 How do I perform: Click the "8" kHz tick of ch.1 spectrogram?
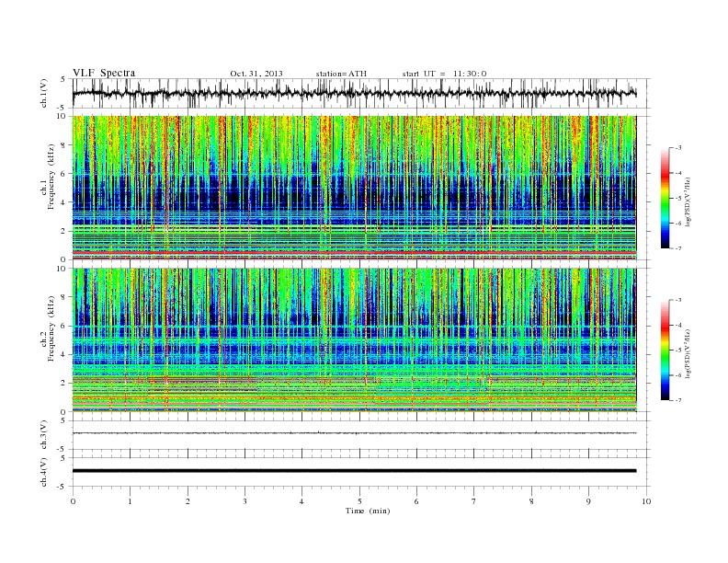pyautogui.click(x=64, y=145)
